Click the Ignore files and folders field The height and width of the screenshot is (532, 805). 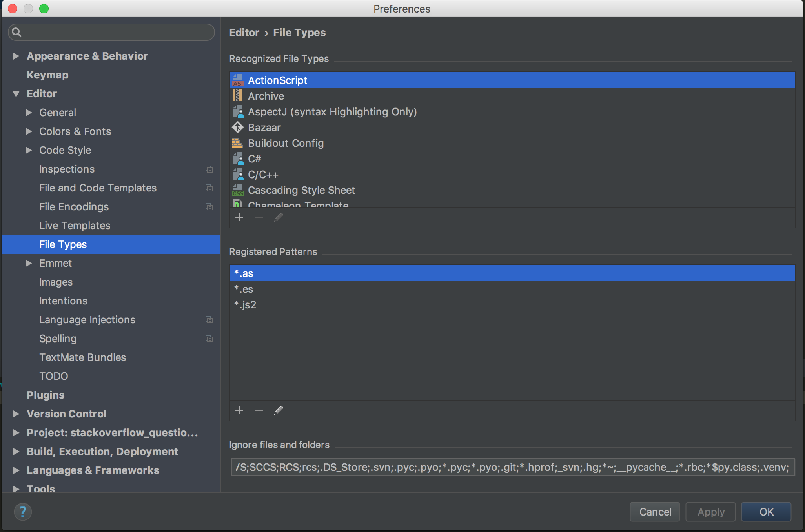click(512, 467)
